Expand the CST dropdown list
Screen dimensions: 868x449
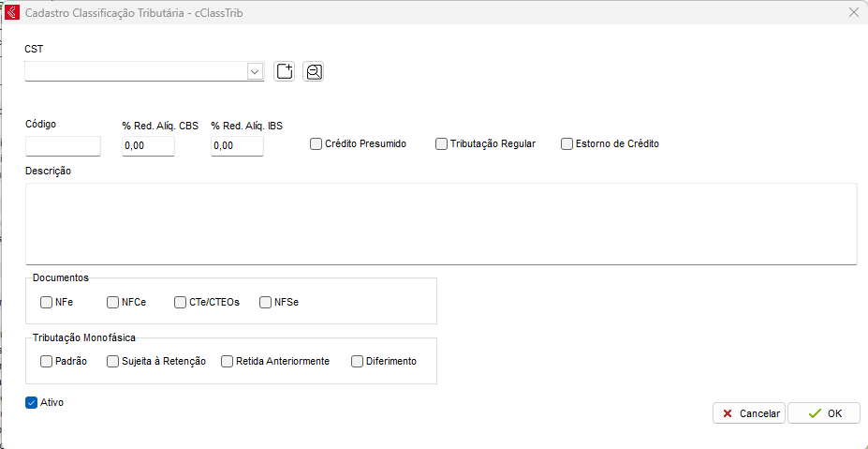(x=255, y=72)
